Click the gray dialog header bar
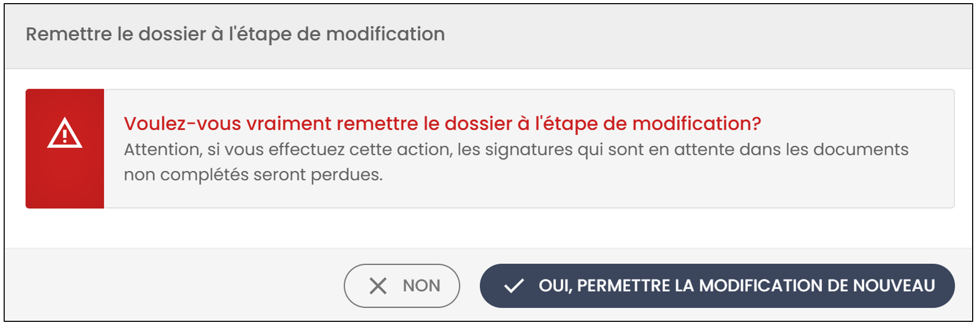Viewport: 980px width, 325px height. tap(489, 37)
